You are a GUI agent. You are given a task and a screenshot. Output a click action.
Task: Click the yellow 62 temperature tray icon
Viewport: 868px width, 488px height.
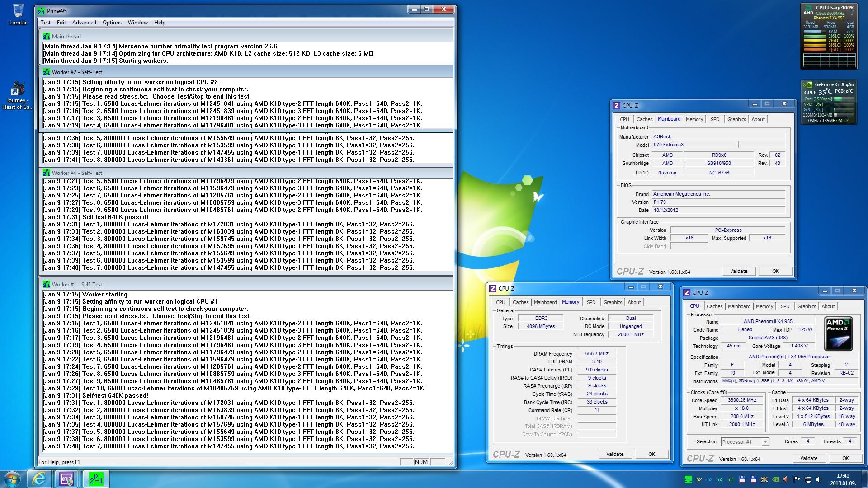[699, 479]
